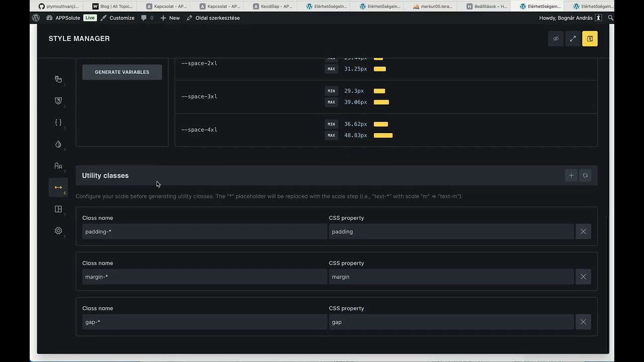
Task: Click the margin CSS property field
Action: 451,277
